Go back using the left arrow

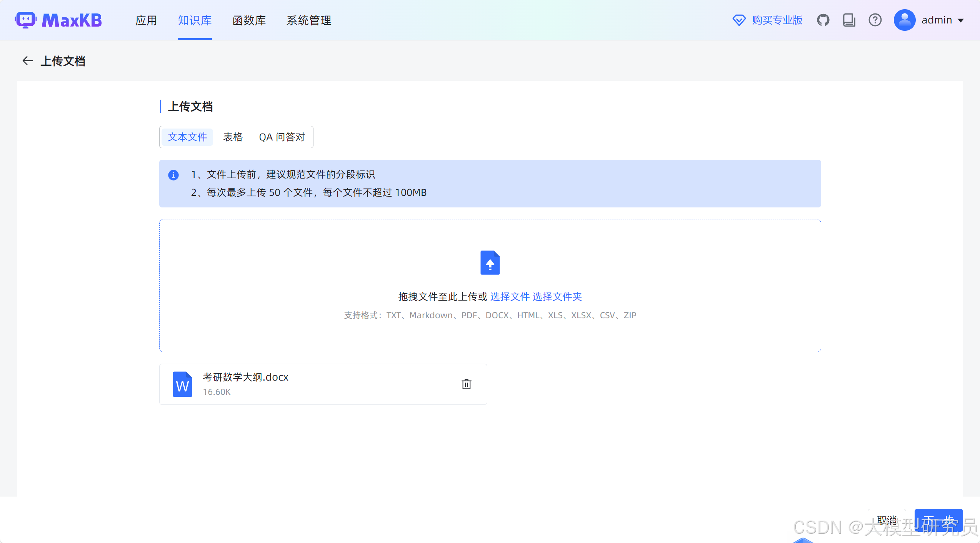pyautogui.click(x=27, y=61)
